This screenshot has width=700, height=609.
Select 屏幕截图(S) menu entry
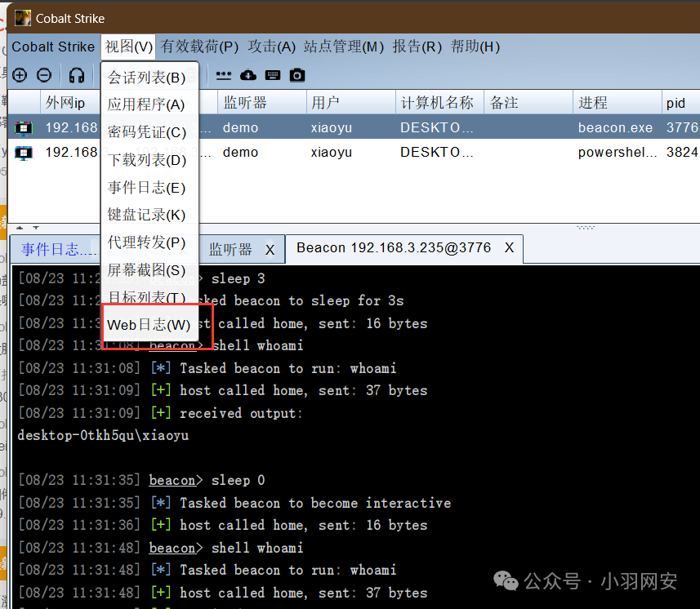[x=150, y=270]
